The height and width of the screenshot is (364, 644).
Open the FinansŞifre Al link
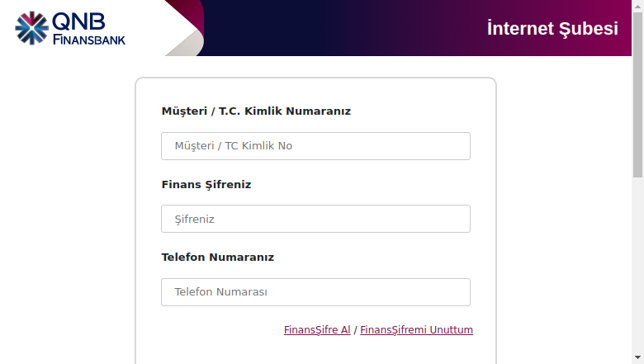pyautogui.click(x=317, y=330)
